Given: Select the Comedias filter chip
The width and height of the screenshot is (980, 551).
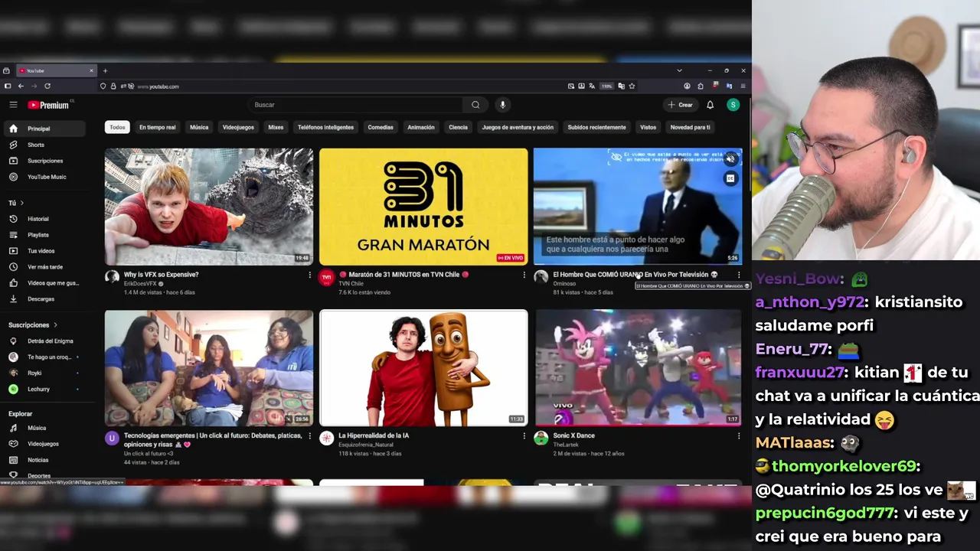Looking at the screenshot, I should 381,128.
